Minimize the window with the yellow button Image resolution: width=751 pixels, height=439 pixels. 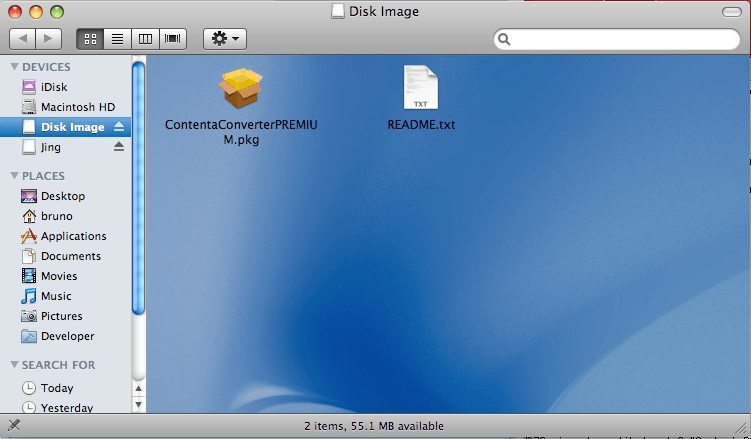(x=36, y=12)
